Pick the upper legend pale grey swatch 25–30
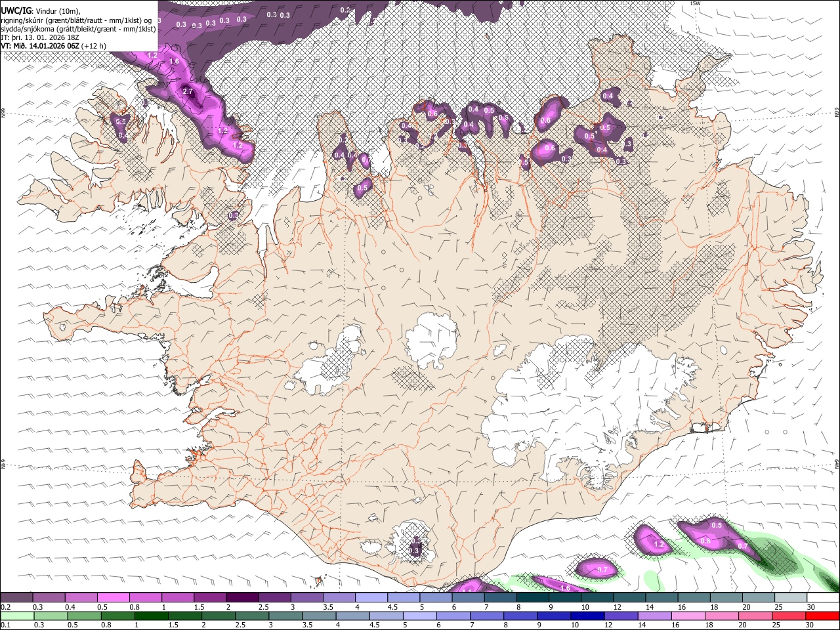Viewport: 840px width, 630px height. (x=791, y=597)
